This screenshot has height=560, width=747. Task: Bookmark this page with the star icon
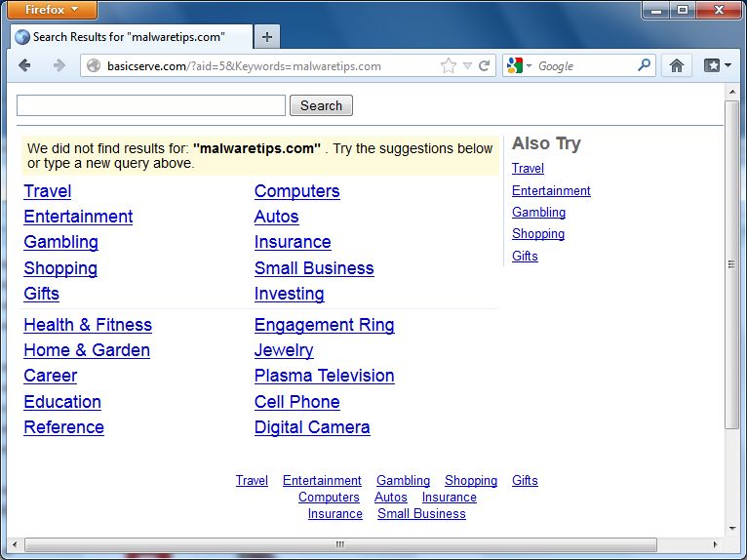[x=449, y=65]
